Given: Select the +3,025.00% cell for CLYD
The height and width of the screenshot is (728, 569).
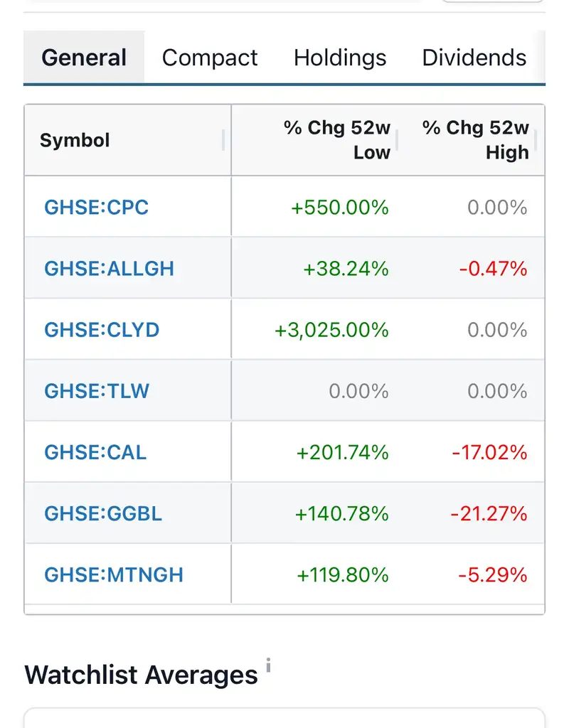Looking at the screenshot, I should (331, 330).
